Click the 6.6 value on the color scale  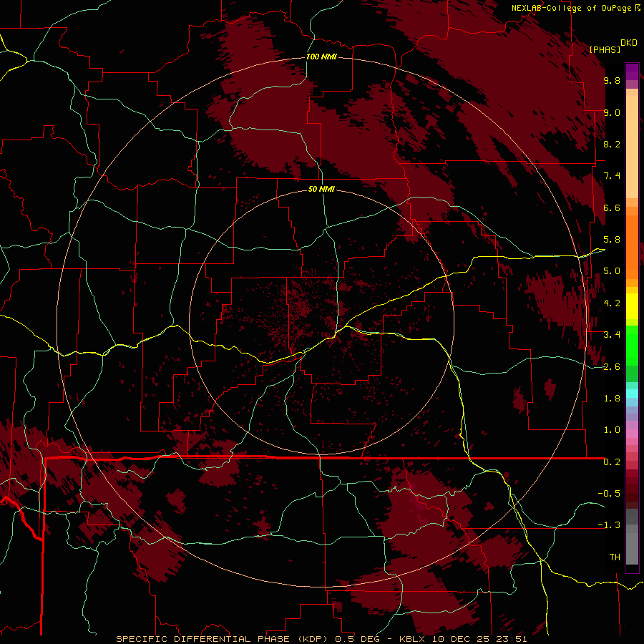612,208
